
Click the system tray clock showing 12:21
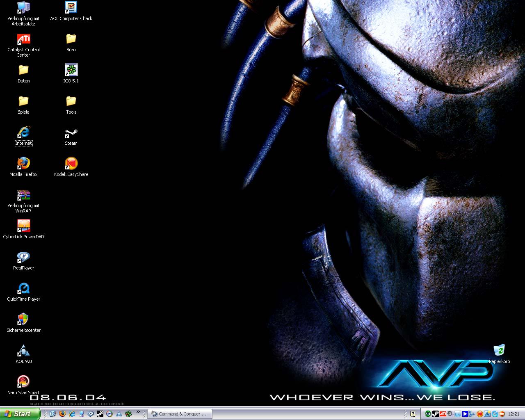(514, 414)
